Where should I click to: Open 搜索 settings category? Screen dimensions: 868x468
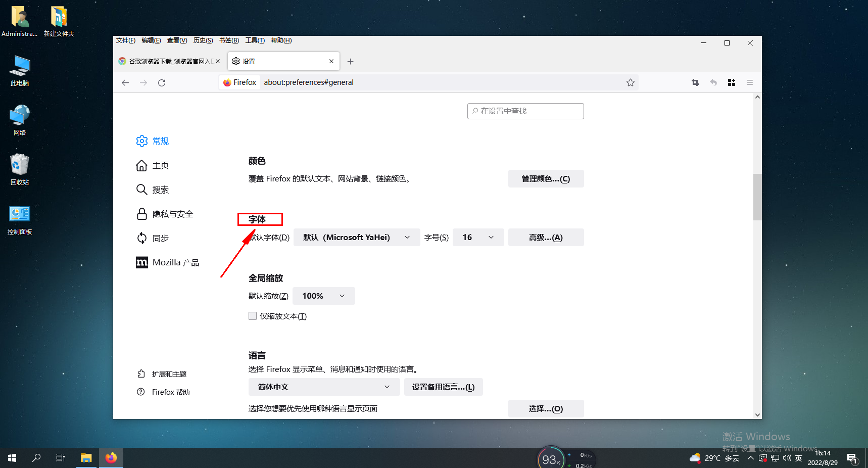click(x=153, y=190)
